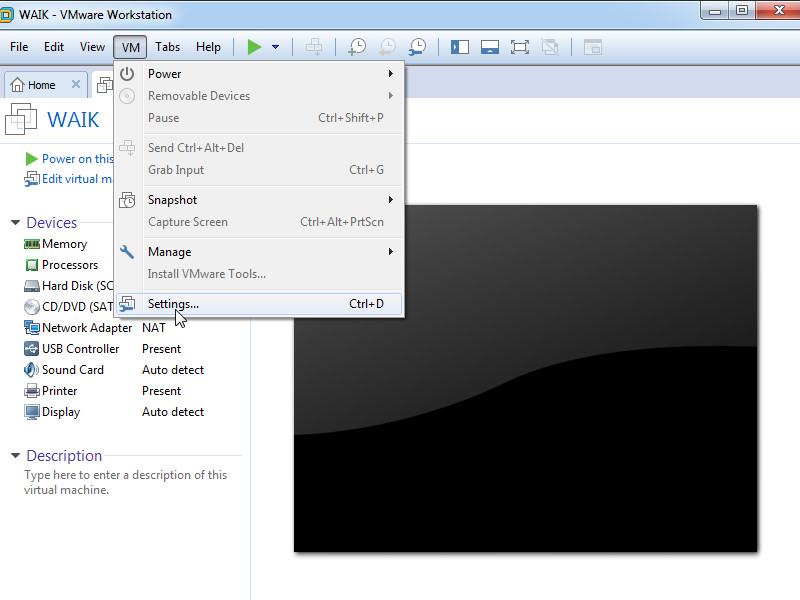The width and height of the screenshot is (800, 600).
Task: Select the Network Adapter row
Action: pos(95,328)
